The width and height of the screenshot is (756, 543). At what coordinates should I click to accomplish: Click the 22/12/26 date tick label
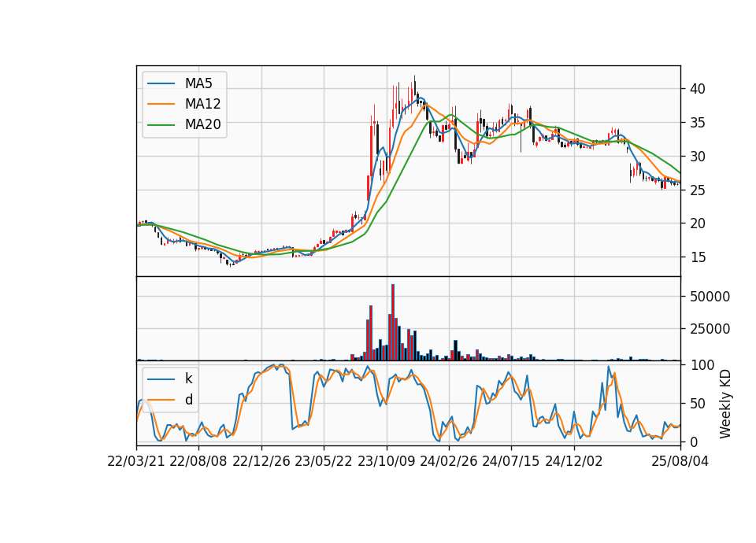pos(261,462)
